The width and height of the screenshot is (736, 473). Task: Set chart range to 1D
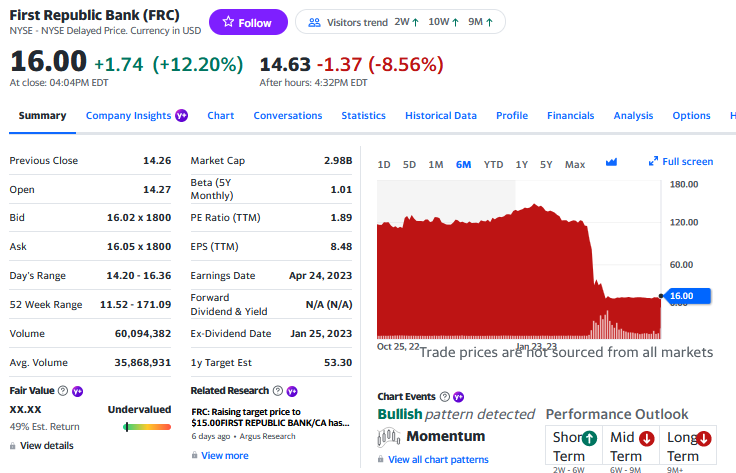[384, 165]
